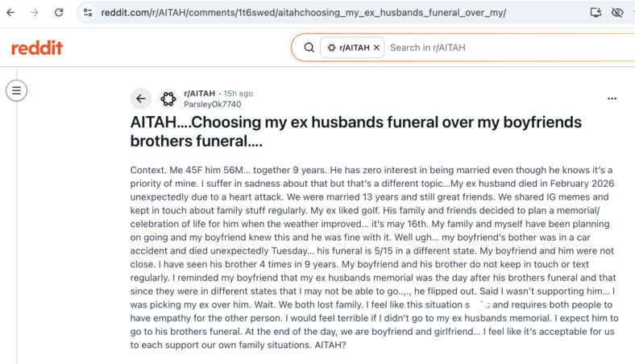Click the reddit logo
Screen dimensions: 635x364
tap(37, 48)
